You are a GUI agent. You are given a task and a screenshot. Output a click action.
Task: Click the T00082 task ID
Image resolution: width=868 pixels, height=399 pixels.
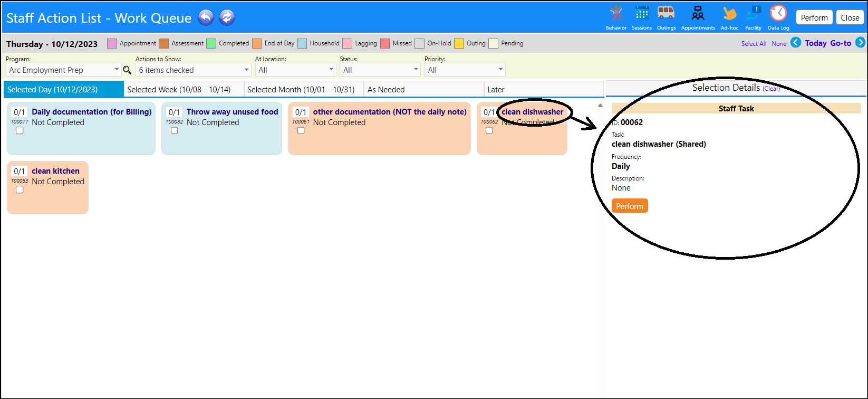(175, 121)
